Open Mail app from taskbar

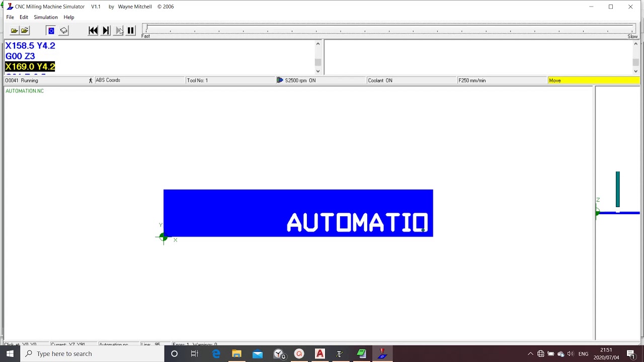[x=258, y=353]
